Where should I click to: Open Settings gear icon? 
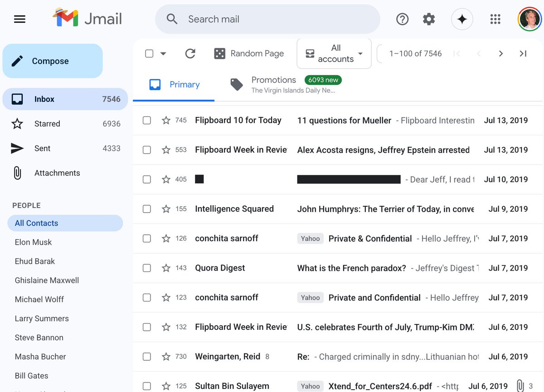click(x=428, y=19)
